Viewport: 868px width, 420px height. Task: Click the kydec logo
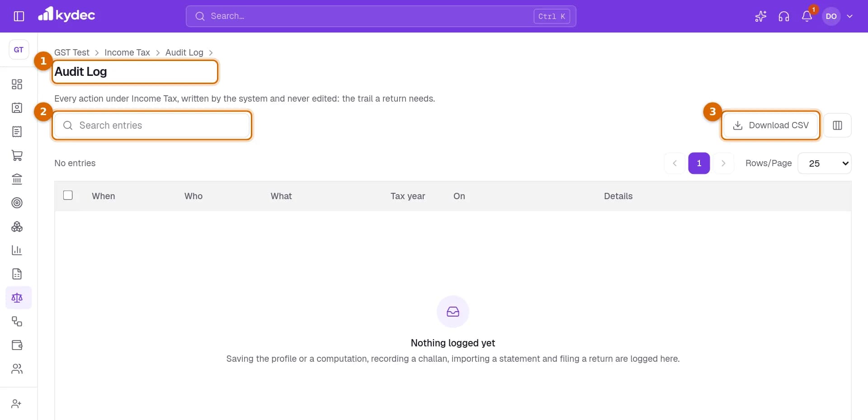tap(66, 15)
